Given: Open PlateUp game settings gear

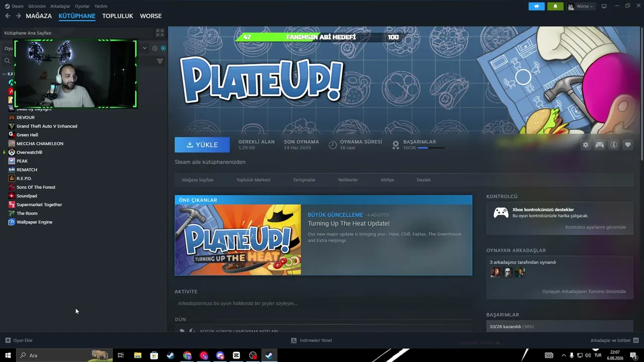Looking at the screenshot, I should click(586, 145).
